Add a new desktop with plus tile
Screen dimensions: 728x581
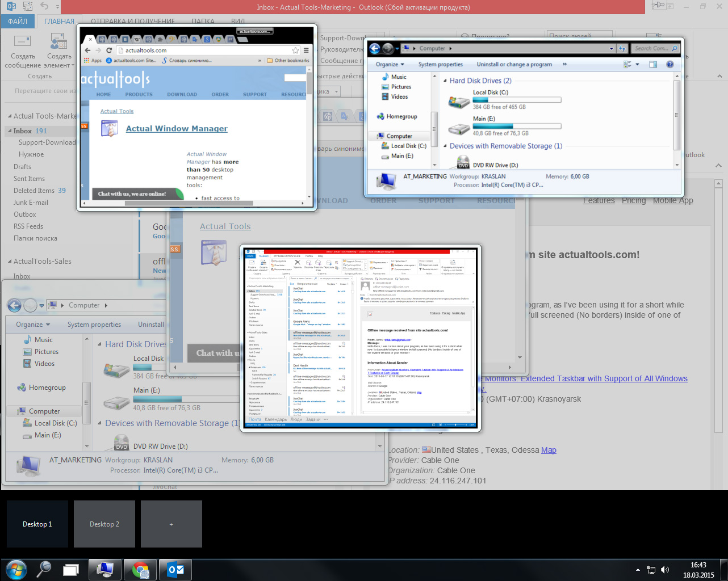[x=171, y=524]
